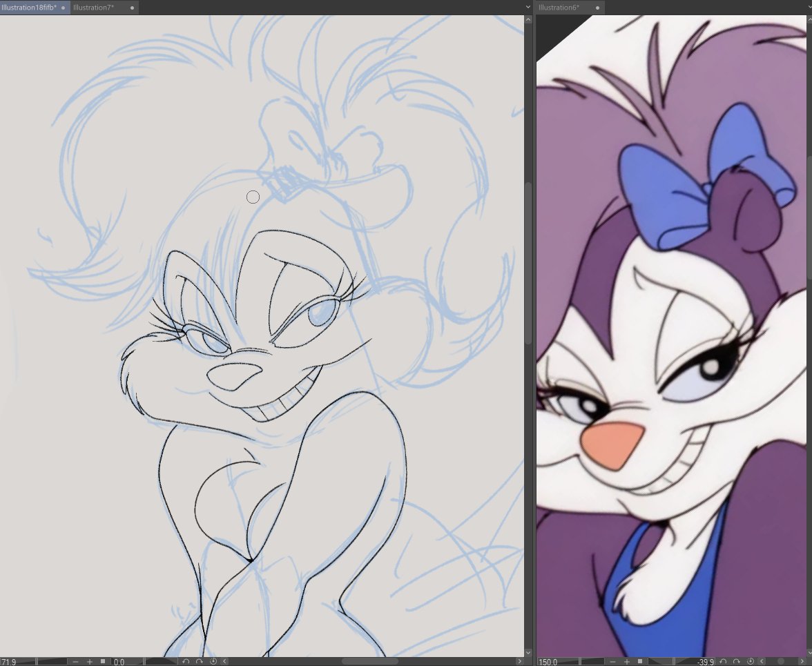Zoom out in the Illustration6 window
The width and height of the screenshot is (812, 666).
pos(612,662)
